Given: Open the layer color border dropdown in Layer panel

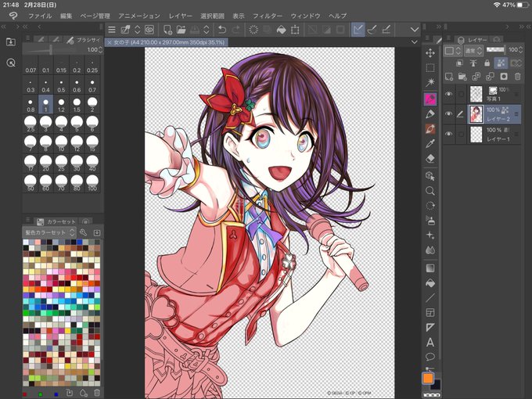Looking at the screenshot, I should pos(453,51).
